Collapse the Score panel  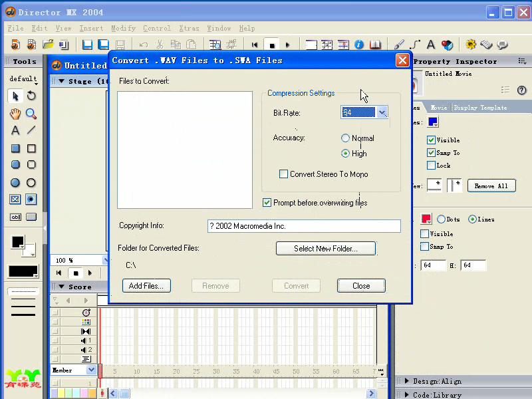61,287
